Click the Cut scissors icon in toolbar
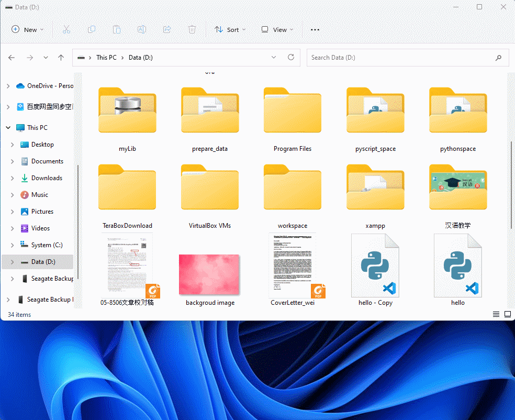Screen dimensions: 515x420 (66, 30)
